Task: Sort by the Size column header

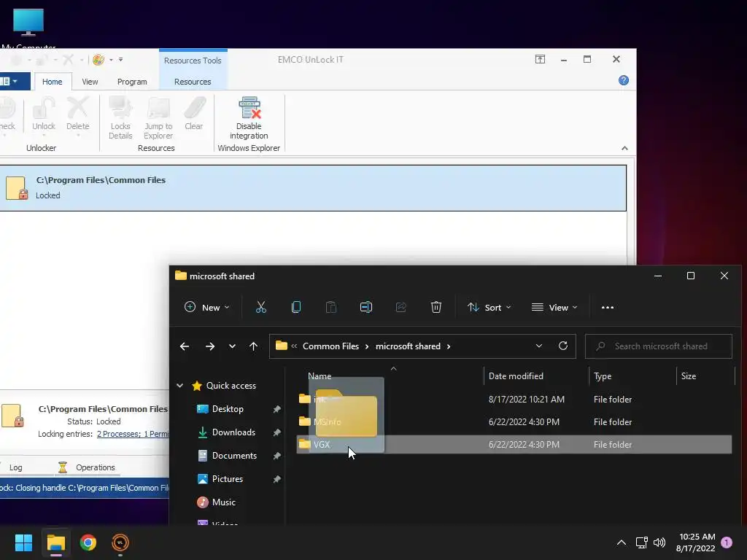Action: coord(688,376)
